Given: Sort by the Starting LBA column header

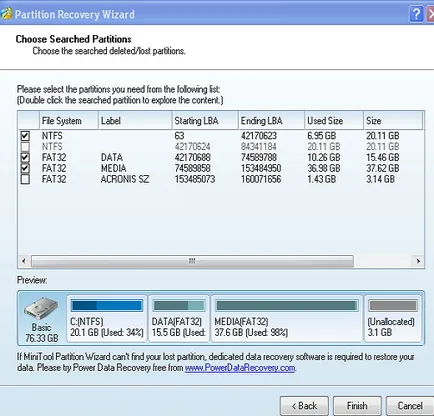Looking at the screenshot, I should [x=205, y=121].
